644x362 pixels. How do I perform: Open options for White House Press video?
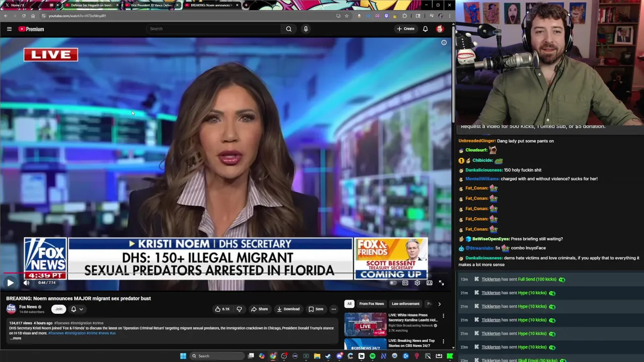[x=443, y=316]
